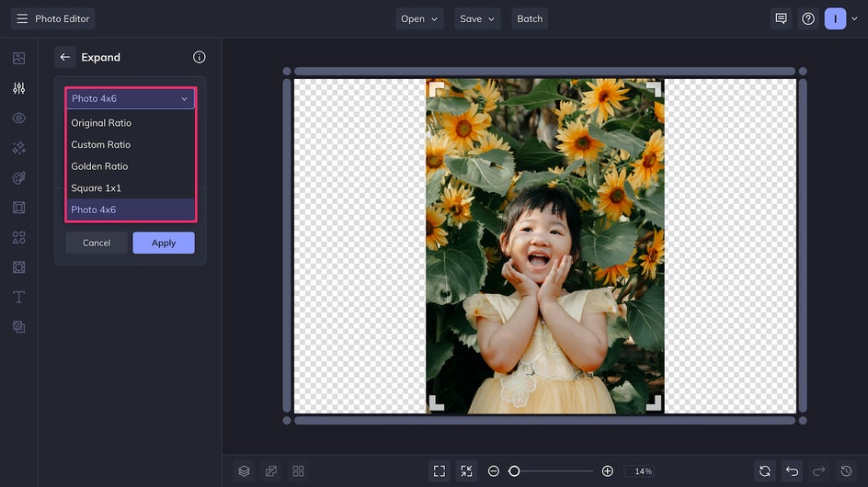Viewport: 868px width, 487px height.
Task: Click the back arrow beside Expand
Action: coord(64,57)
